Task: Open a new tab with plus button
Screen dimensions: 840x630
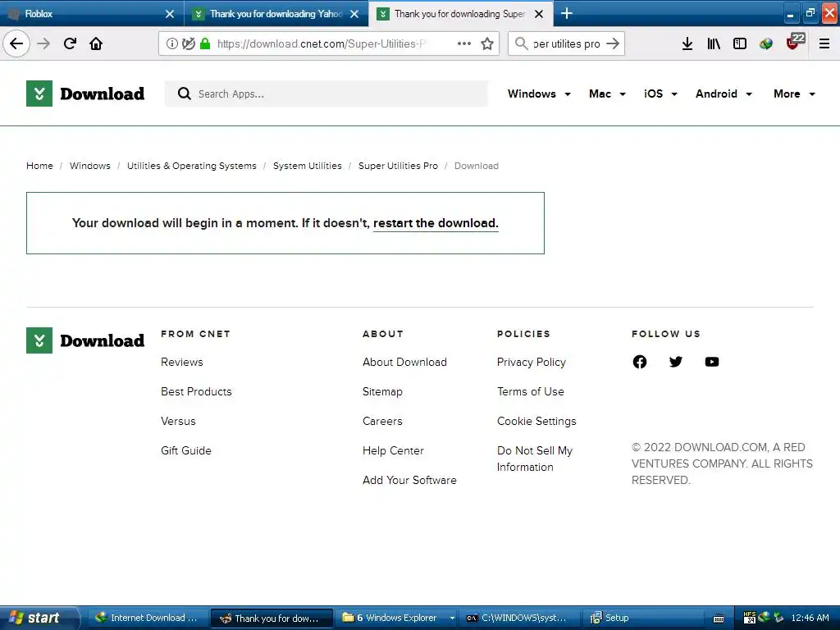Action: click(566, 13)
